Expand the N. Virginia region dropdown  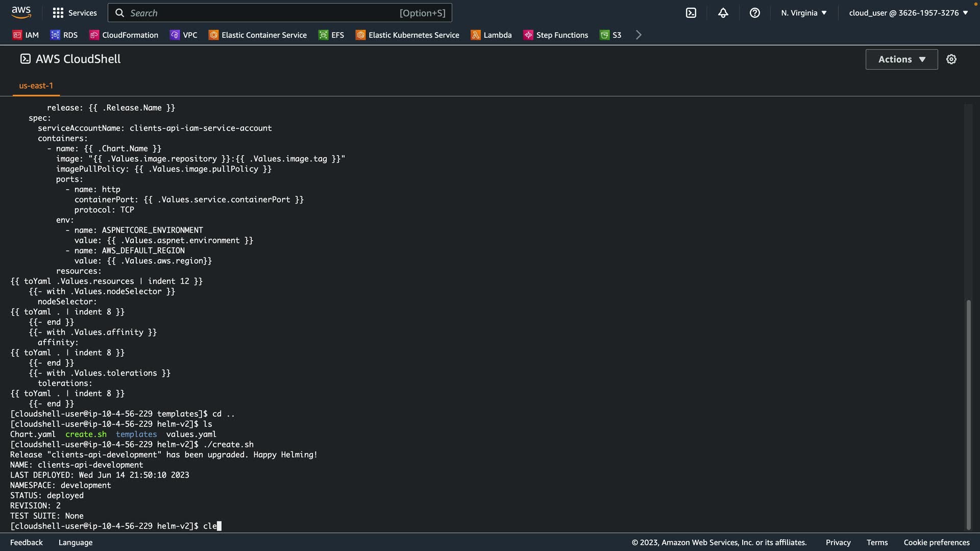pos(803,13)
